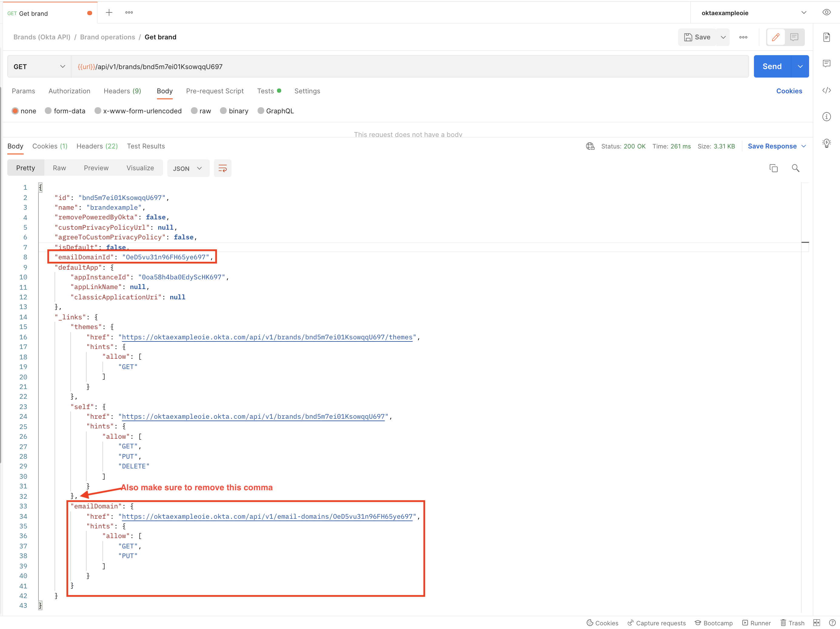
Task: Switch to the Pre-request Script tab
Action: point(215,91)
